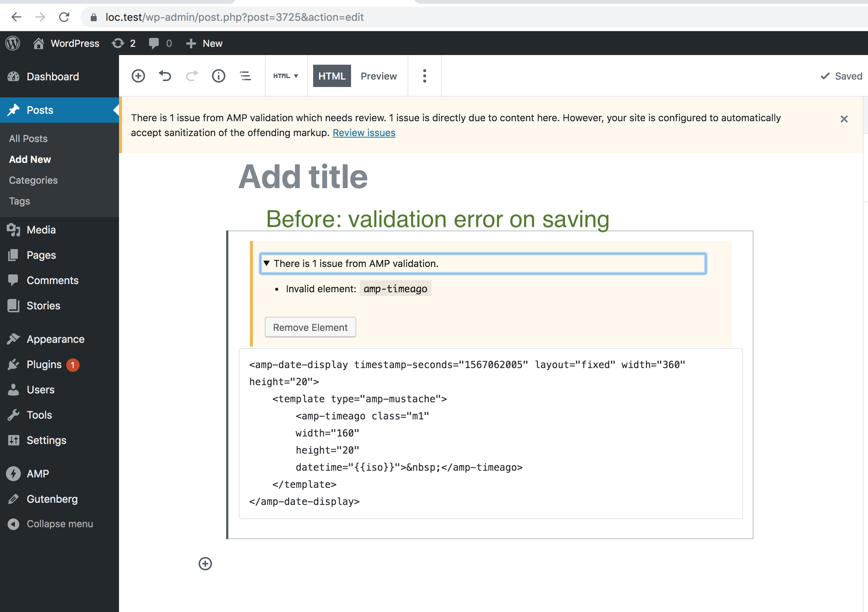Click the Posts pushpin icon

click(x=13, y=110)
